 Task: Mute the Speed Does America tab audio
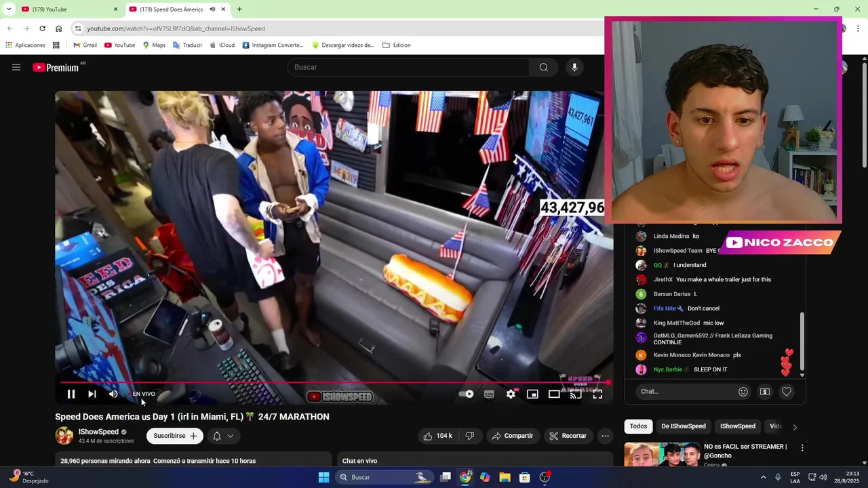pos(212,9)
